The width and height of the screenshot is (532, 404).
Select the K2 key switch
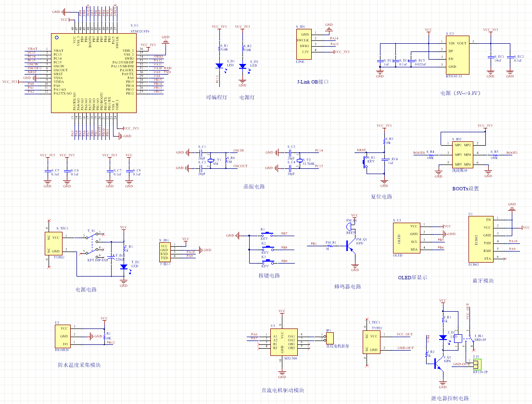[x=267, y=248]
